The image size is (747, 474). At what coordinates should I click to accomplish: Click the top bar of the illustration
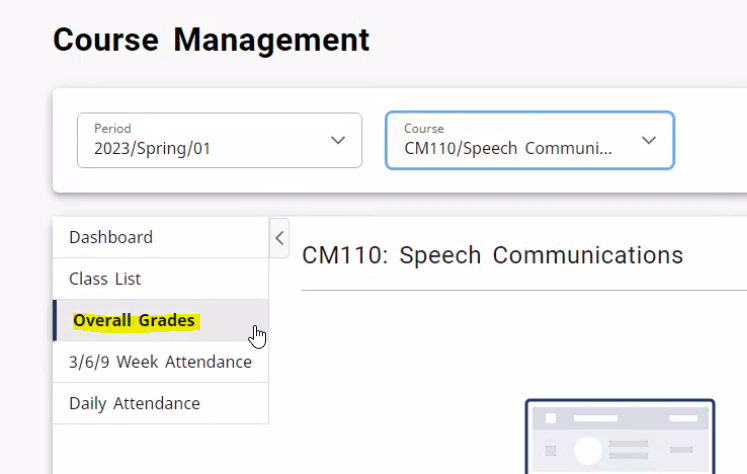619,416
